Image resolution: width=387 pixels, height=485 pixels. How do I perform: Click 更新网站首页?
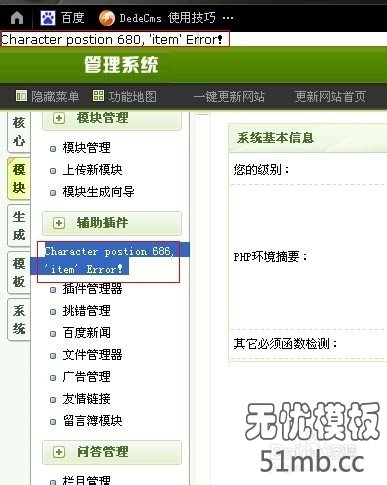click(x=330, y=97)
